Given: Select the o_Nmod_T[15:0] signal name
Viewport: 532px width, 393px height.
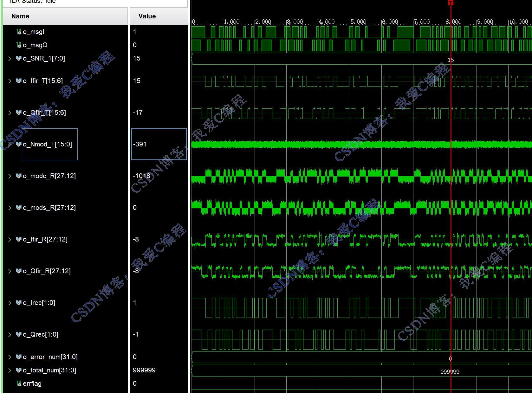Looking at the screenshot, I should tap(48, 144).
